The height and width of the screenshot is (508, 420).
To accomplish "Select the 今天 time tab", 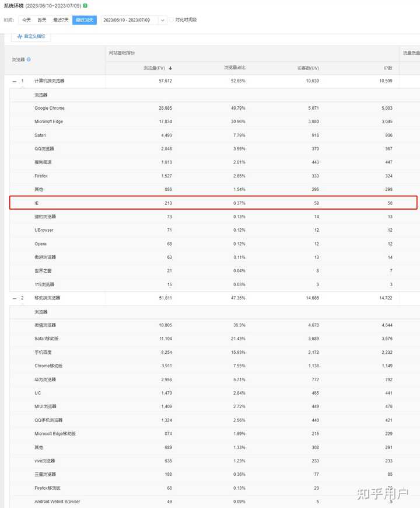I will (26, 20).
